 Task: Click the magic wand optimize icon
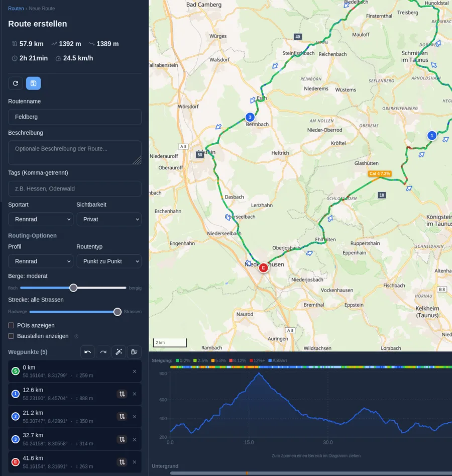[x=119, y=352]
